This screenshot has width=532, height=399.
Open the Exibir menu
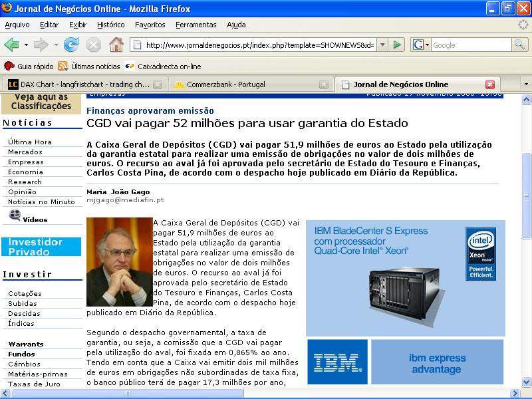[78, 25]
